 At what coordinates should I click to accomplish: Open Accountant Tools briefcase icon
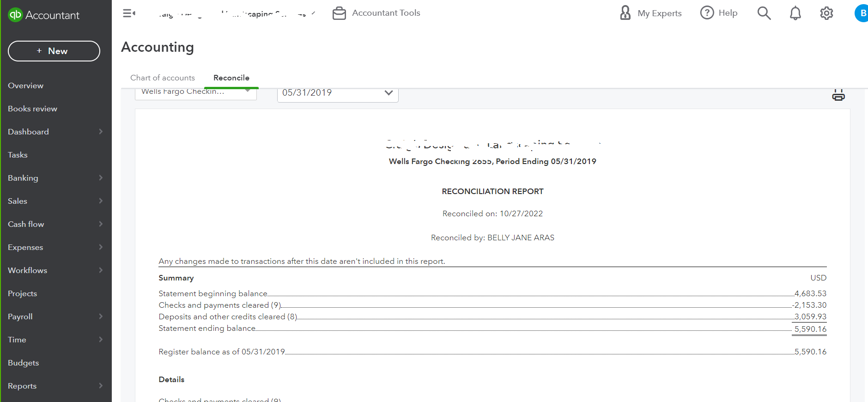tap(339, 13)
